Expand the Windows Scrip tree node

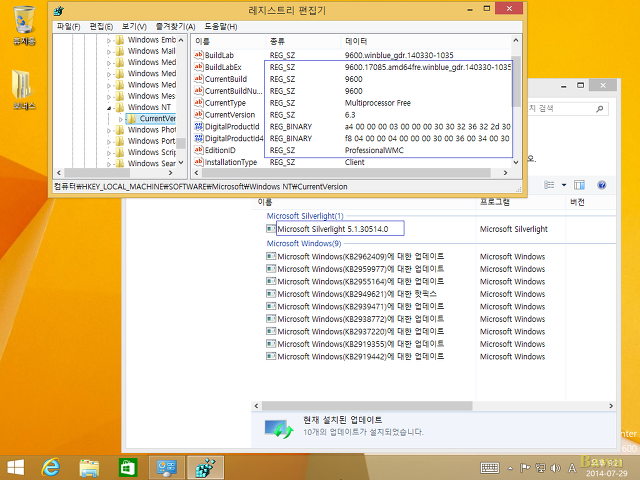tap(109, 153)
